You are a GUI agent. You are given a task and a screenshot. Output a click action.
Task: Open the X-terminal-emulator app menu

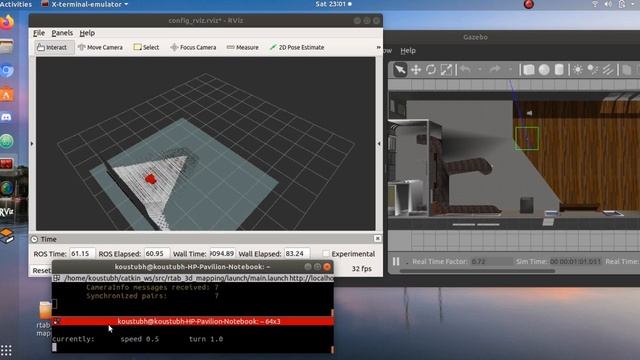point(84,4)
